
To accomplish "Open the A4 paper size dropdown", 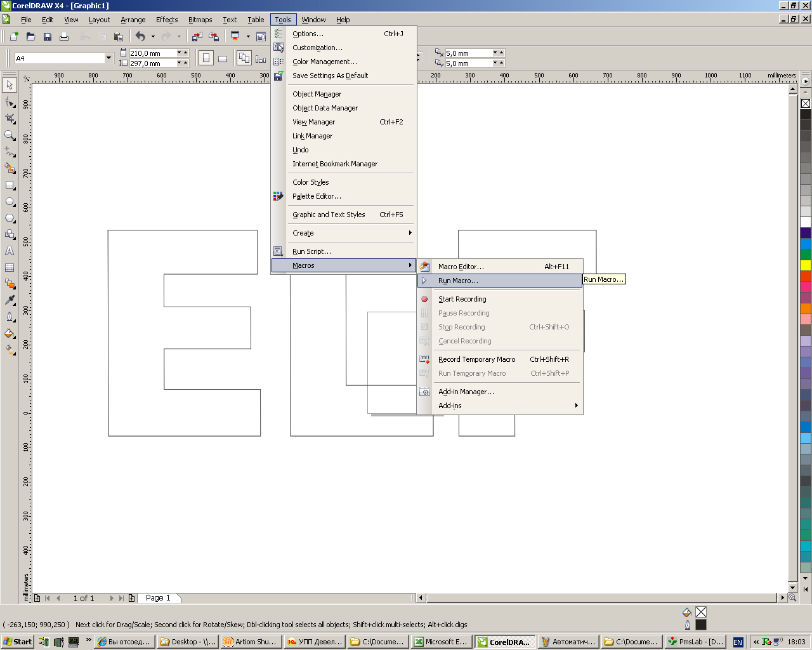I will (108, 58).
